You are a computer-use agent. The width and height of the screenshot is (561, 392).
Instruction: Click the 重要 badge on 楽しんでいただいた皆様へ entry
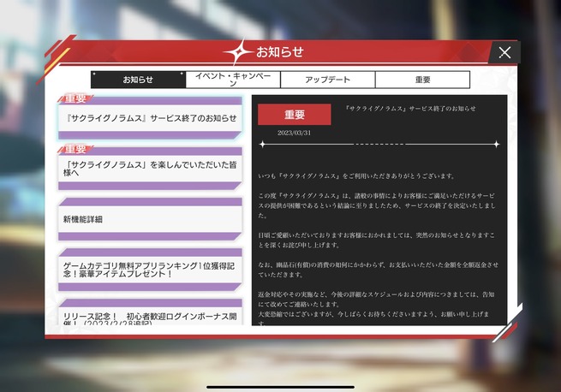click(75, 149)
